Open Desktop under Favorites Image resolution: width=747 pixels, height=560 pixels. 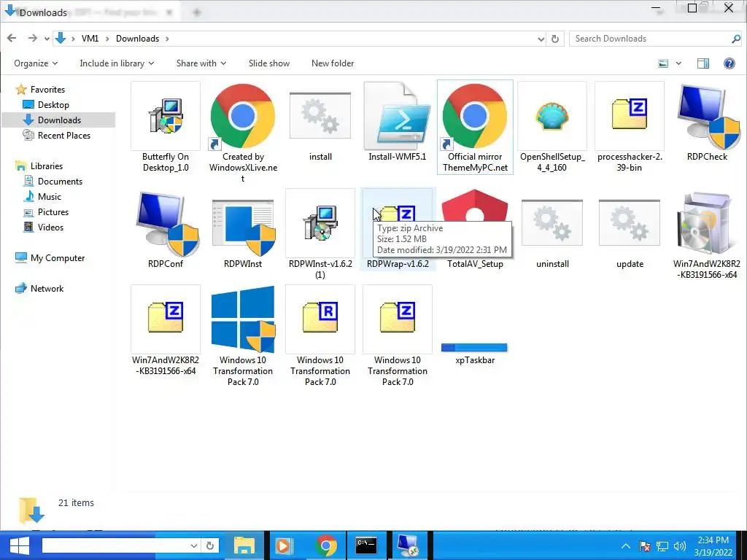click(53, 105)
